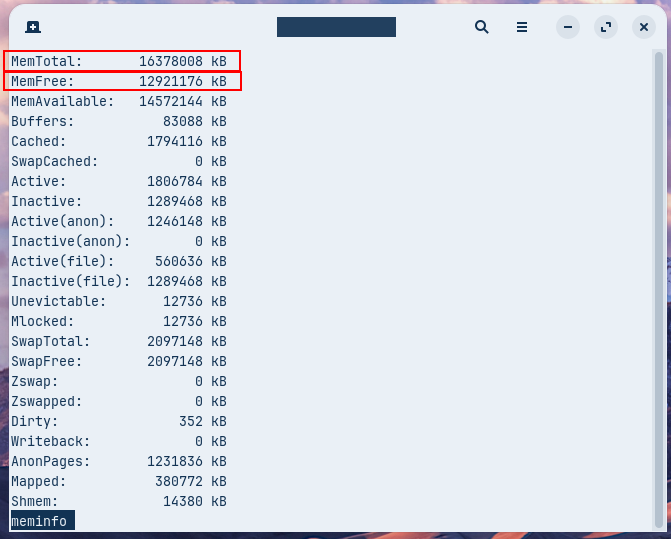Click the SwapTotal value 2097148
Image resolution: width=671 pixels, height=539 pixels.
pyautogui.click(x=174, y=341)
